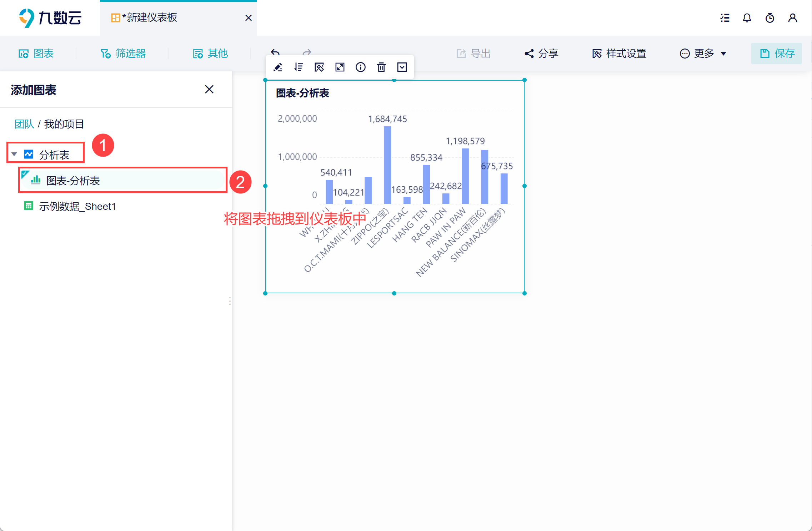Go to the 团队 breadcrumb link

[24, 124]
